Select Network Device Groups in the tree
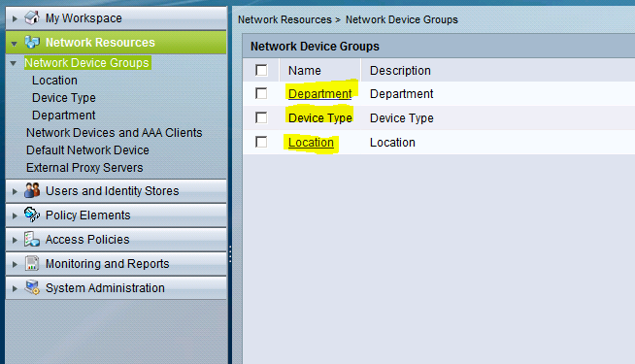635x364 pixels. click(x=87, y=63)
